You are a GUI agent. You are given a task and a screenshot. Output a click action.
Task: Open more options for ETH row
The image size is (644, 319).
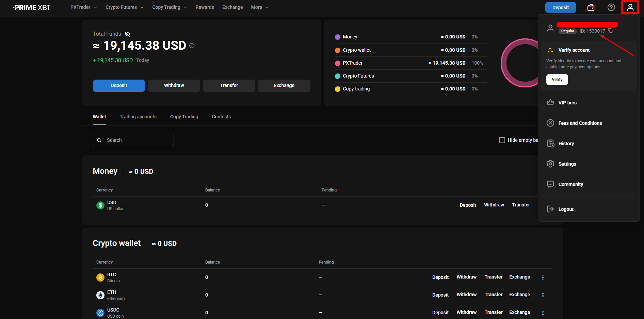click(543, 295)
